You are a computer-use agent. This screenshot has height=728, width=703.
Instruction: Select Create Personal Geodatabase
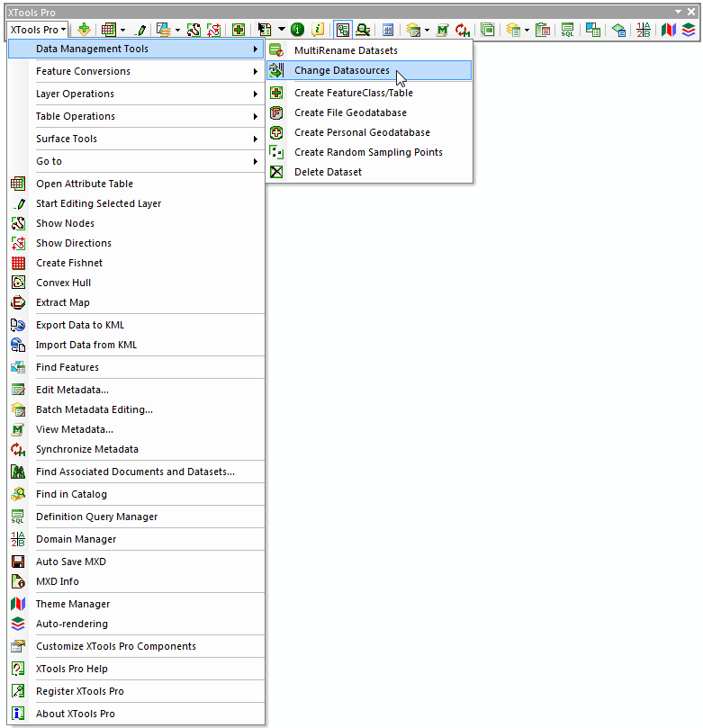(369, 132)
